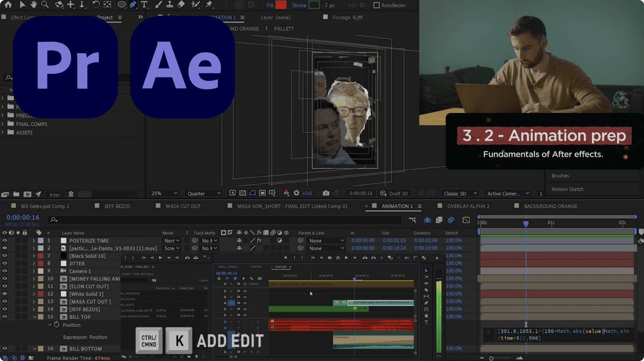The width and height of the screenshot is (644, 361).
Task: Hide the JEFF BEZOS layer
Action: pyautogui.click(x=5, y=309)
